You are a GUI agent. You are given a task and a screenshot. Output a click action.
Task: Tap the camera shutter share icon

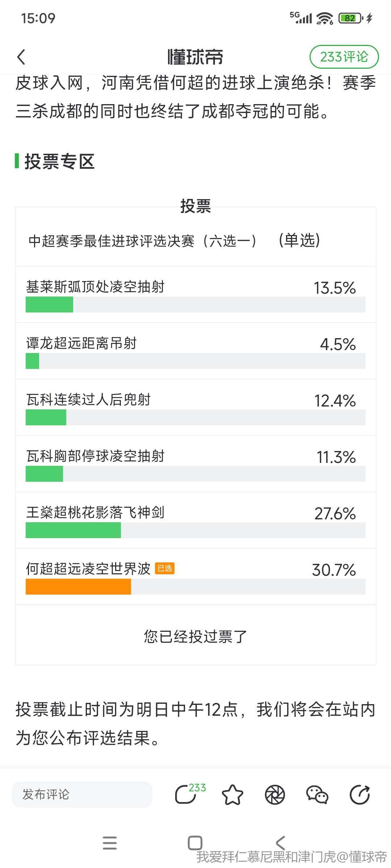pyautogui.click(x=275, y=795)
